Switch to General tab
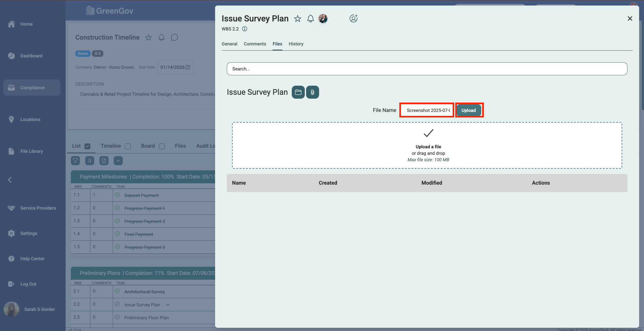This screenshot has height=331, width=644. point(229,44)
